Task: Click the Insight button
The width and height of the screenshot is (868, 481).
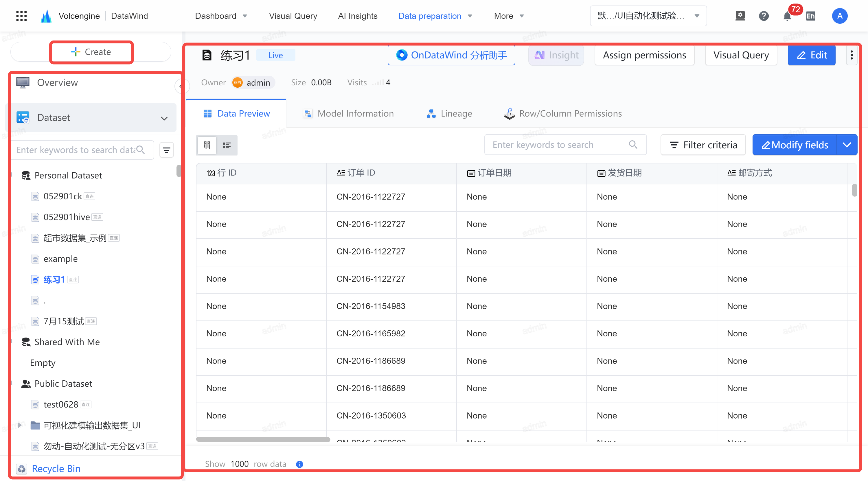Action: click(x=556, y=55)
